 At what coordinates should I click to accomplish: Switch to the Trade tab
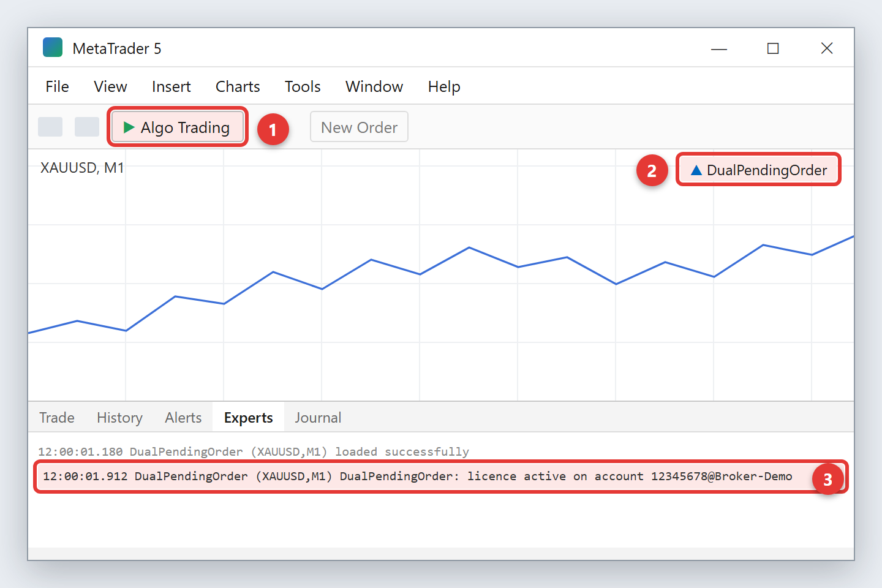[57, 418]
